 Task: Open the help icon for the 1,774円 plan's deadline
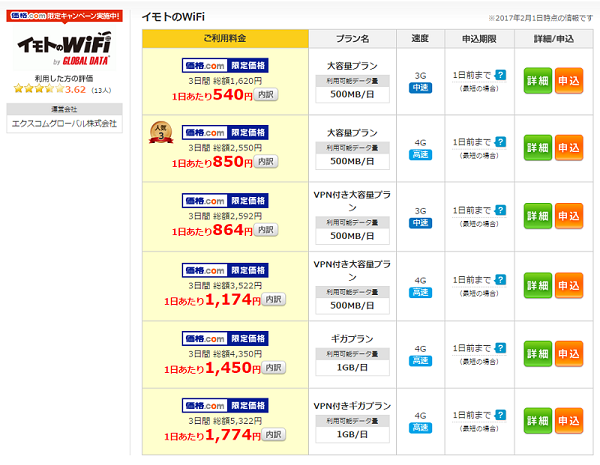(501, 415)
